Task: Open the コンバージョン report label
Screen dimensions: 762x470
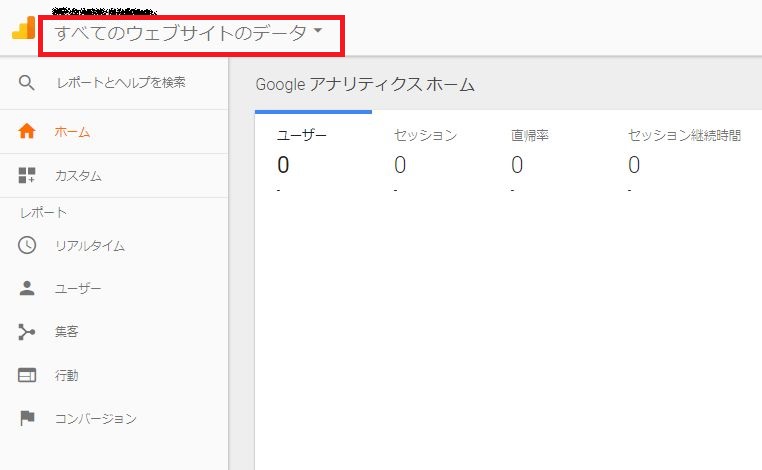Action: (x=96, y=418)
